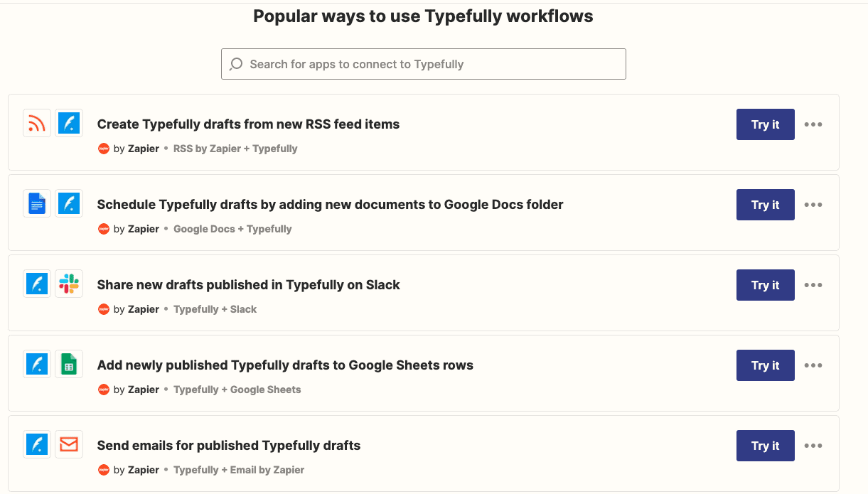Screen dimensions: 868x494
Task: Click the search magnifier icon
Action: click(236, 64)
